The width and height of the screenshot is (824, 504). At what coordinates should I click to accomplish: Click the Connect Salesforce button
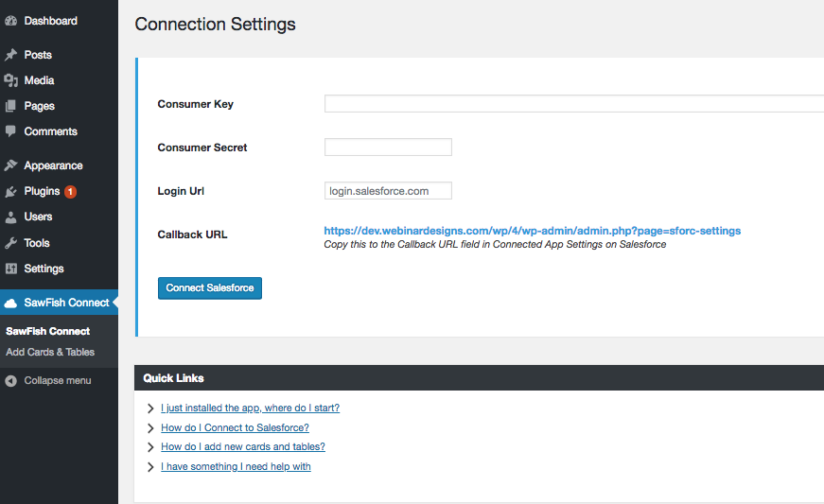tap(210, 287)
